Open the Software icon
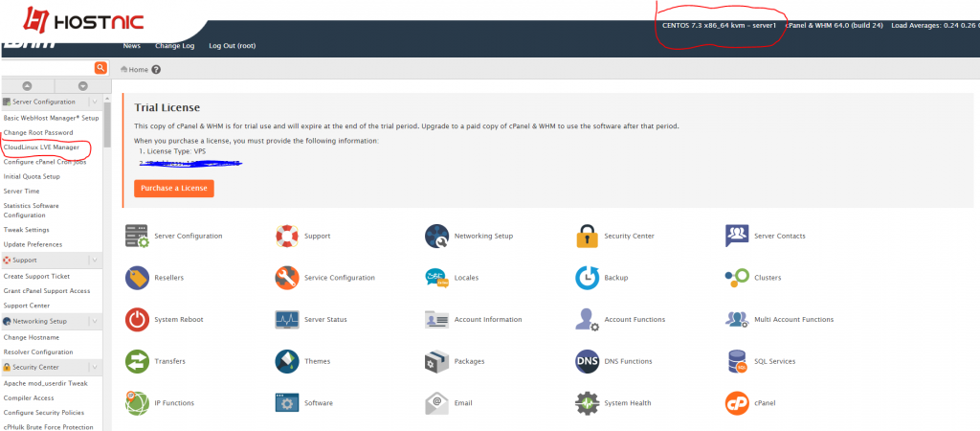This screenshot has width=980, height=431. (287, 403)
